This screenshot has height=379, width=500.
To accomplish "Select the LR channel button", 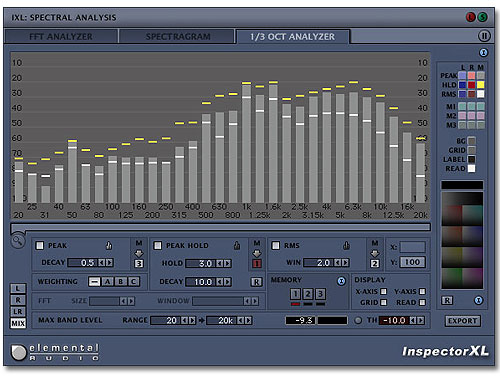I will click(18, 312).
